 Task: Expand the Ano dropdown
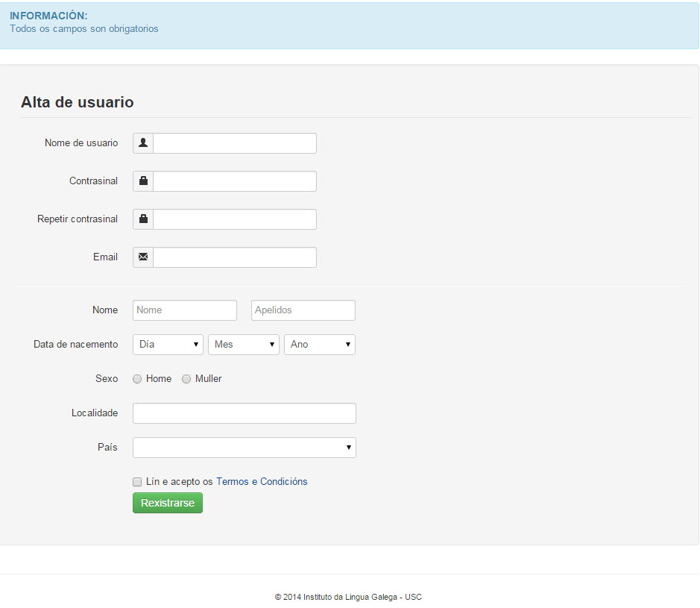click(x=320, y=345)
